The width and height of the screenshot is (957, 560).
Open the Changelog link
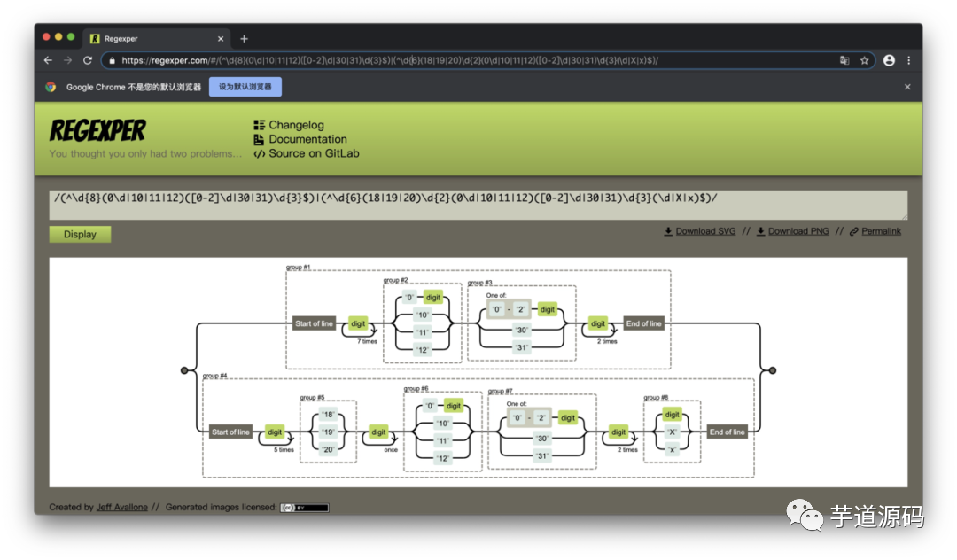pos(296,125)
